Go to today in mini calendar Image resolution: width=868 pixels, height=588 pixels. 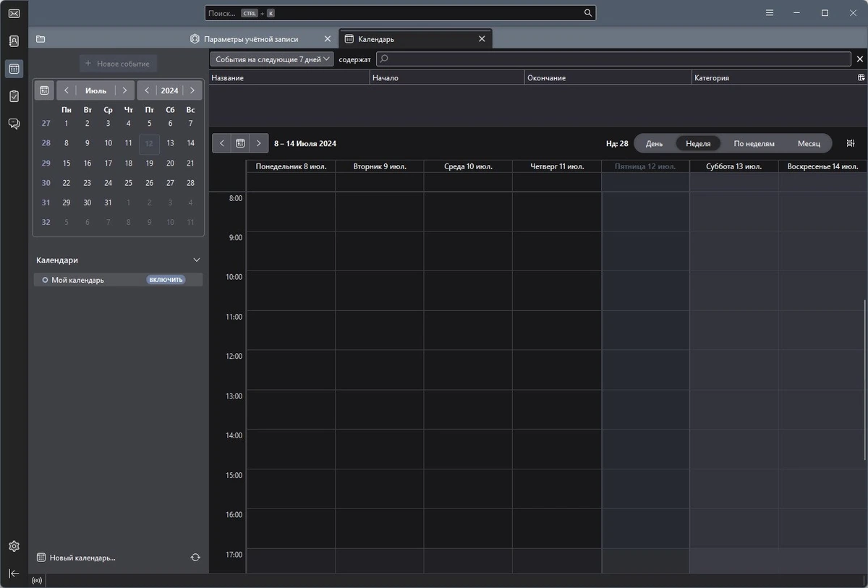pyautogui.click(x=44, y=90)
